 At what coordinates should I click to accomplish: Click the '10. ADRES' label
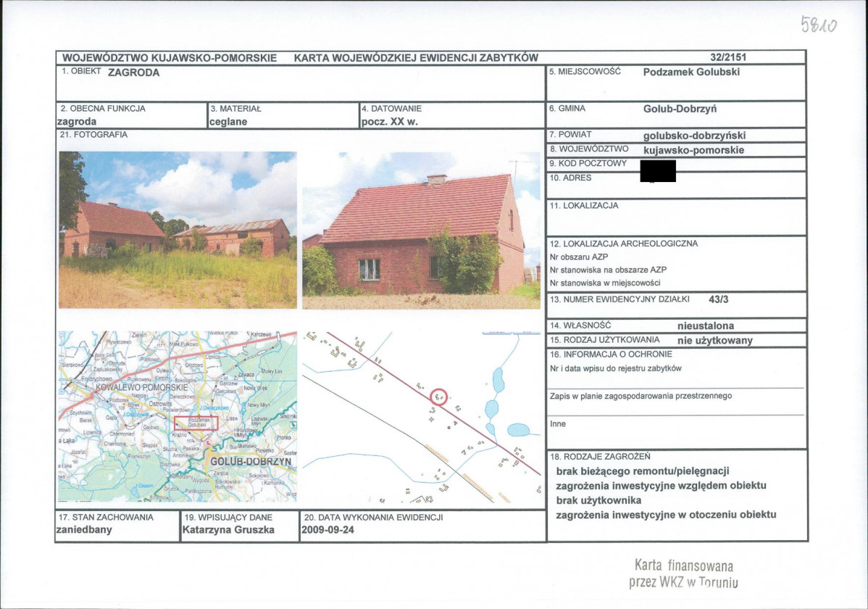570,178
